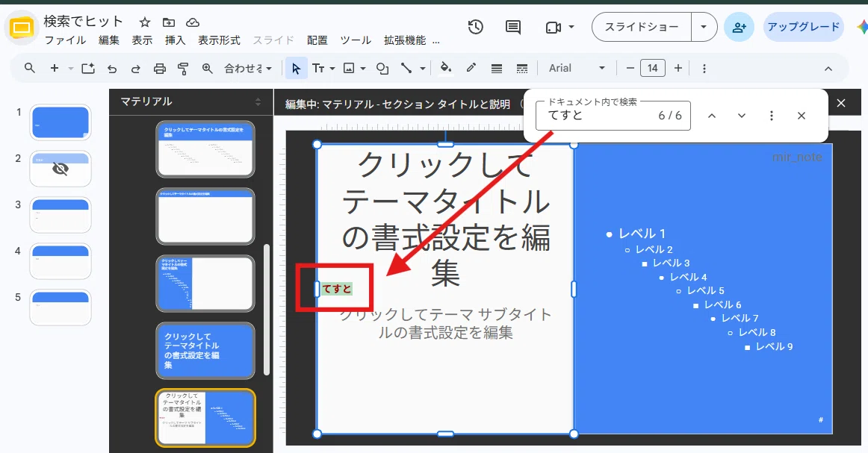This screenshot has height=453, width=868.
Task: Close the document search box
Action: (801, 116)
